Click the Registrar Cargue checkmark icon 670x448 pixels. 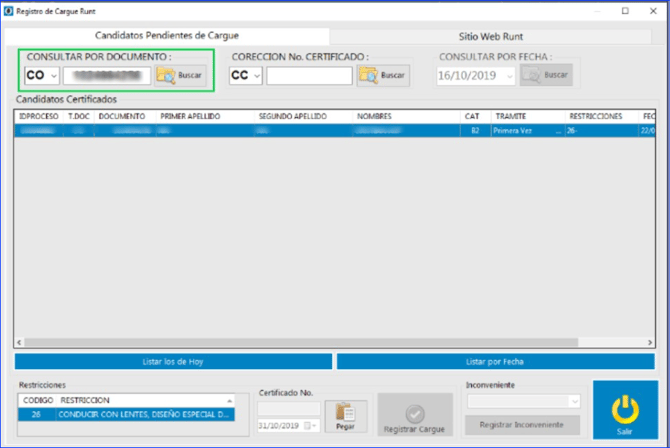click(415, 413)
